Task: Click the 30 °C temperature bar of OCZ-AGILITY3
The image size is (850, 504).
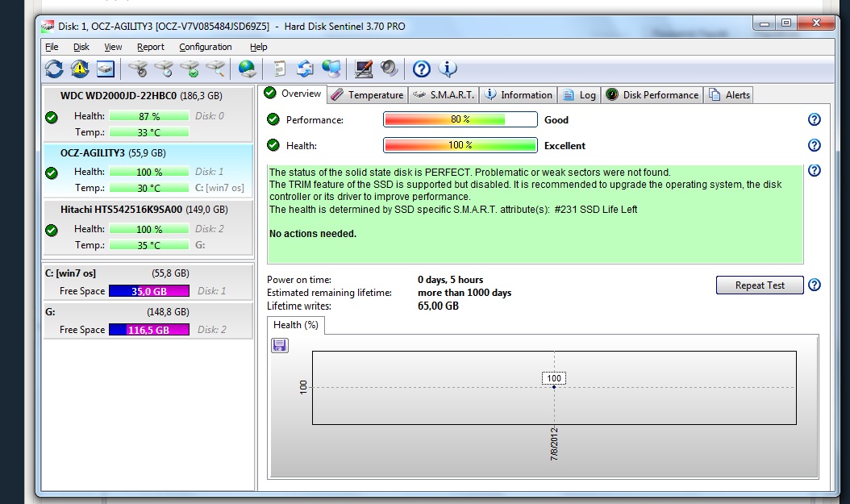Action: [x=149, y=188]
